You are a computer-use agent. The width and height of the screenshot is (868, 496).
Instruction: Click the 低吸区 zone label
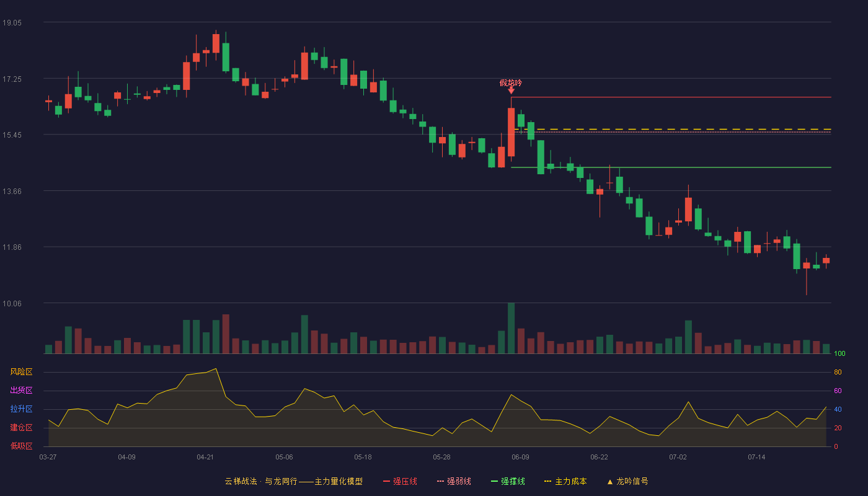pos(21,446)
